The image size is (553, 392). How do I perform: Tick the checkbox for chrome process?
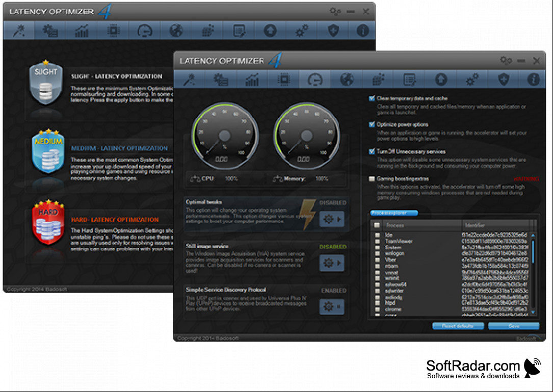377,309
